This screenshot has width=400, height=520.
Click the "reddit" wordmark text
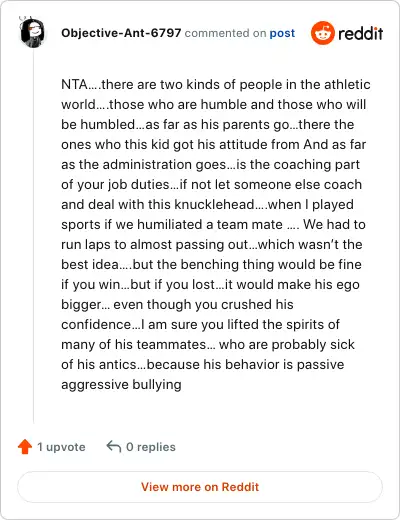click(x=361, y=33)
